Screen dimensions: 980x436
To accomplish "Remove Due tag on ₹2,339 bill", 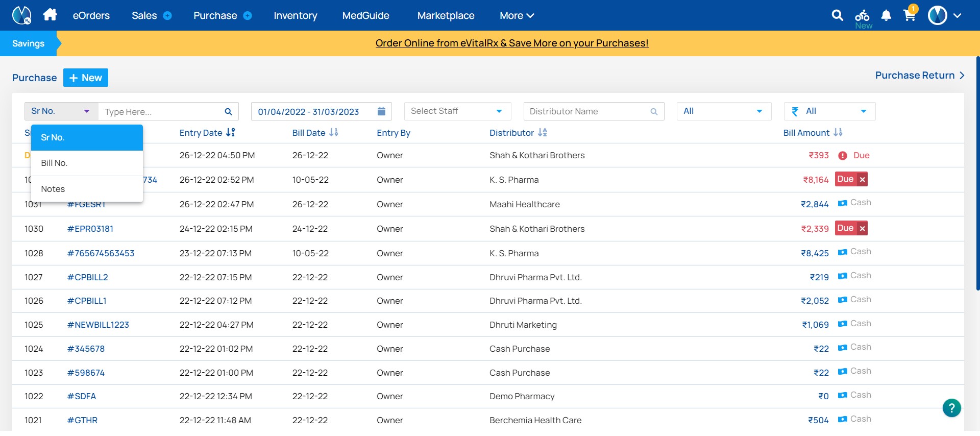I will (x=862, y=229).
